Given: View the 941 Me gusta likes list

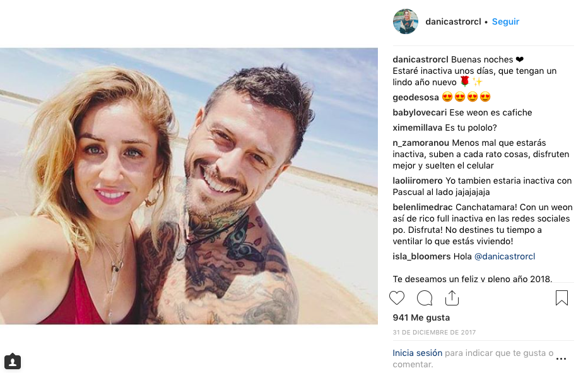Looking at the screenshot, I should 421,318.
